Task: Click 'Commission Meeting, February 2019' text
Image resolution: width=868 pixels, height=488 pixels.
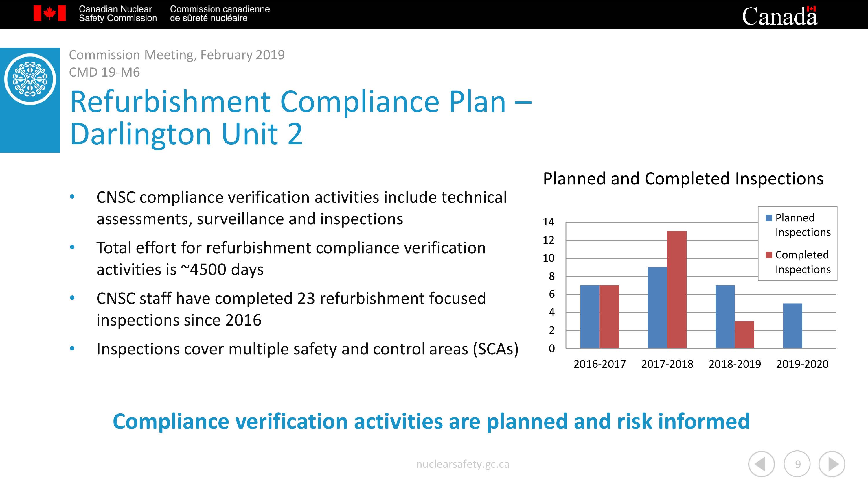Action: pos(177,55)
